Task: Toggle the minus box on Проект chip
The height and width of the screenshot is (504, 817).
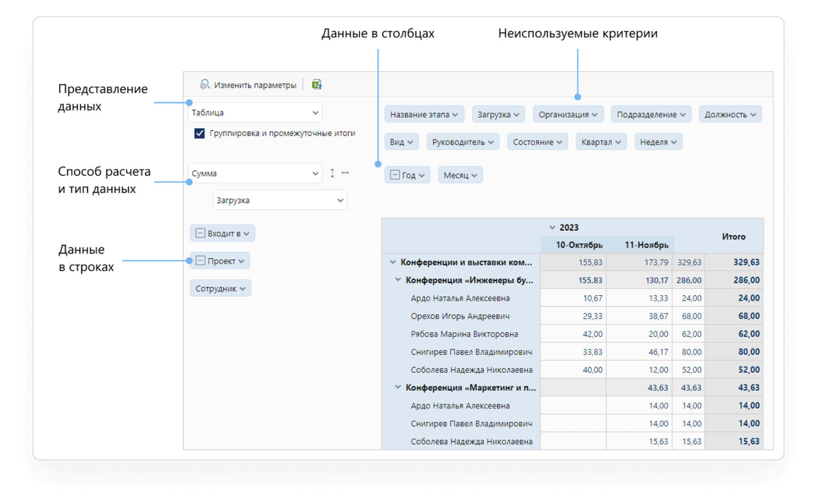Action: [200, 261]
